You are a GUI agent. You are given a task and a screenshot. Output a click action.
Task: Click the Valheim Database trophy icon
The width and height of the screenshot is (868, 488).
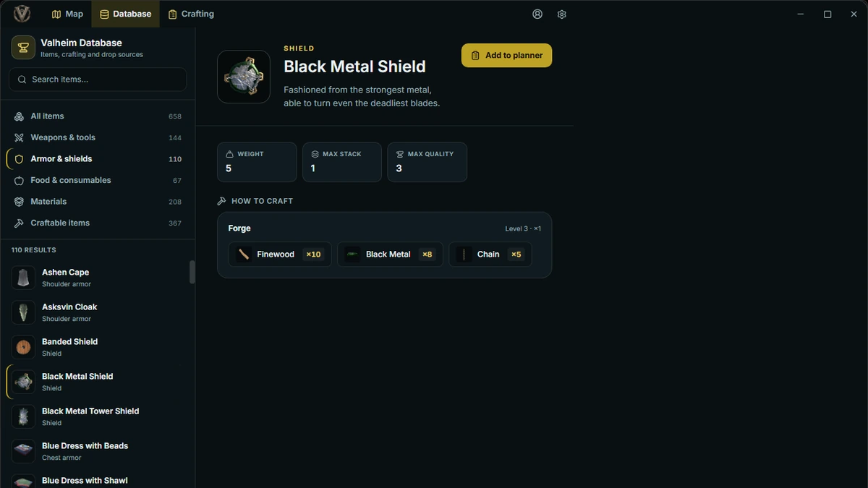pyautogui.click(x=23, y=48)
